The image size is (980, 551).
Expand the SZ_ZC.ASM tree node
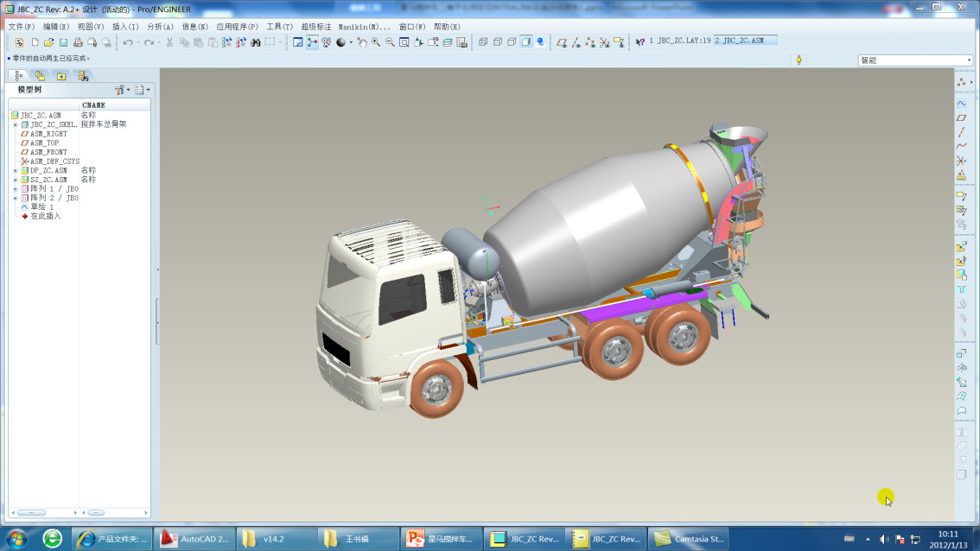click(x=15, y=180)
